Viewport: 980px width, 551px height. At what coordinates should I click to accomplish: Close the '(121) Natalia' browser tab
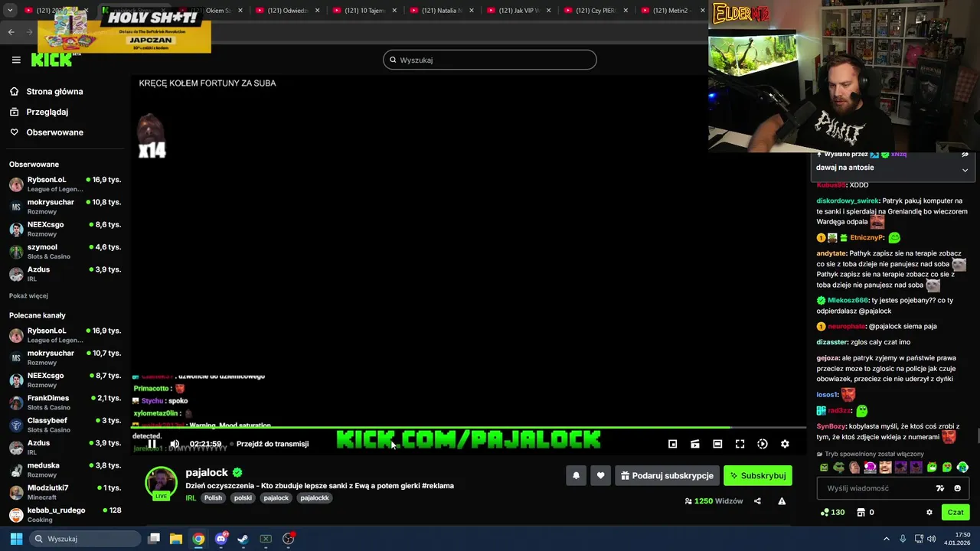pyautogui.click(x=472, y=11)
